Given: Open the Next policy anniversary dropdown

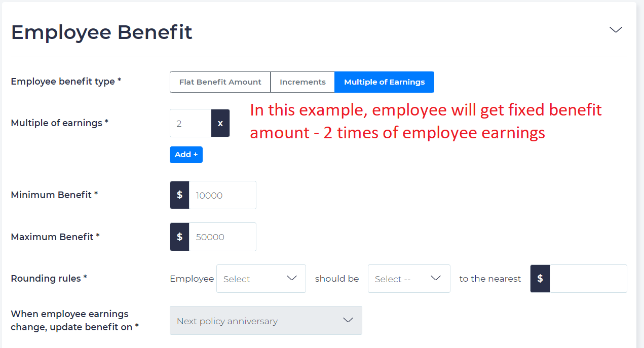Looking at the screenshot, I should click(x=266, y=320).
